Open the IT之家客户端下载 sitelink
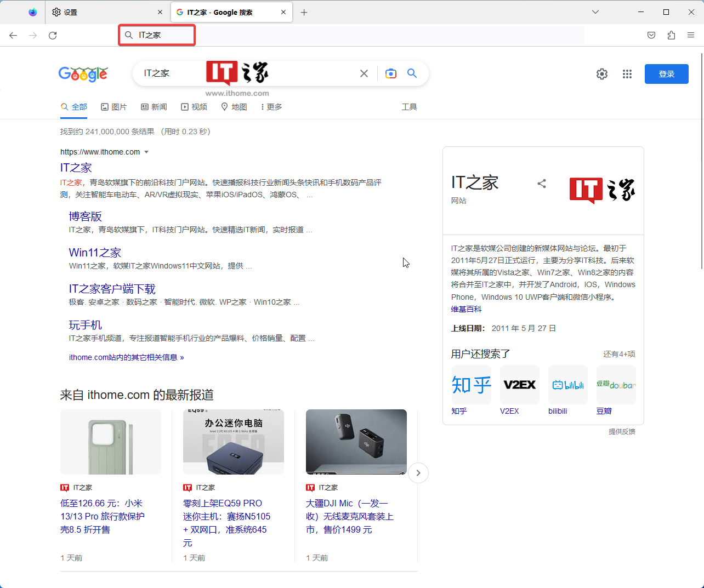The height and width of the screenshot is (588, 704). point(112,289)
